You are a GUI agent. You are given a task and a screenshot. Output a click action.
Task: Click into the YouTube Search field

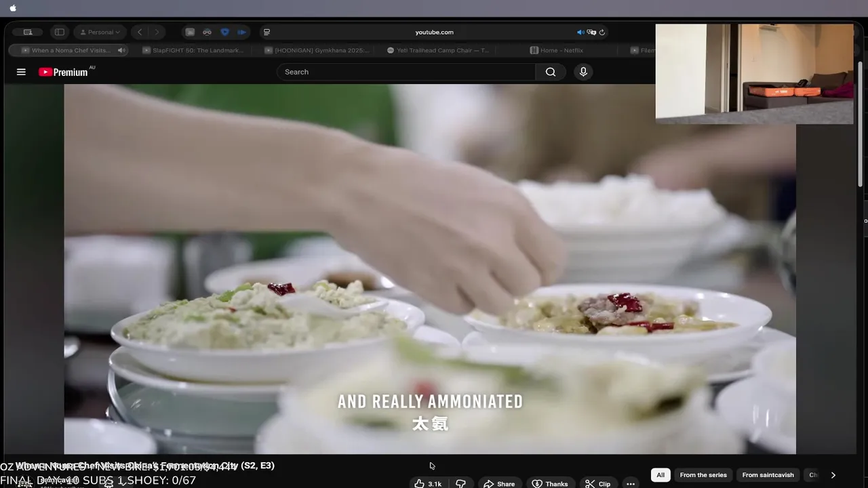click(x=406, y=72)
